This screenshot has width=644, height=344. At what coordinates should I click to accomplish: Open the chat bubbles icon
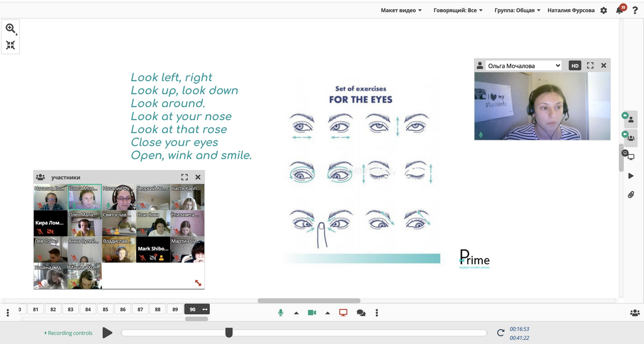coord(361,313)
